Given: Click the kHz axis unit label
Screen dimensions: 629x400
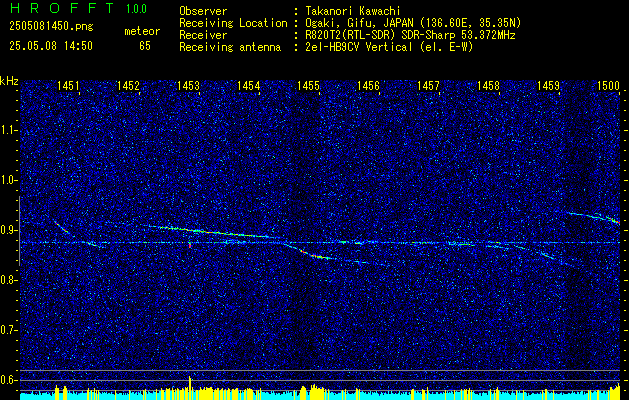Looking at the screenshot, I should click(9, 81).
